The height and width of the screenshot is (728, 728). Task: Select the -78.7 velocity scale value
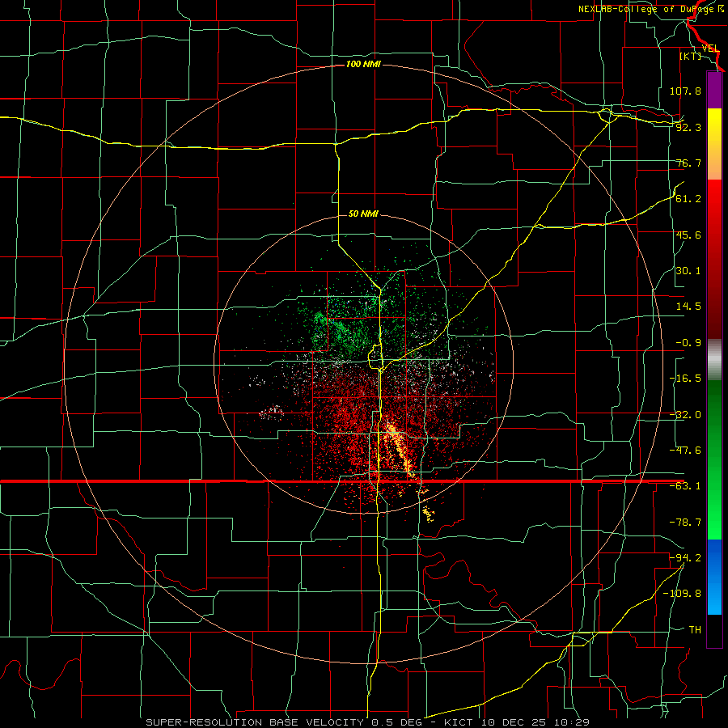point(685,523)
